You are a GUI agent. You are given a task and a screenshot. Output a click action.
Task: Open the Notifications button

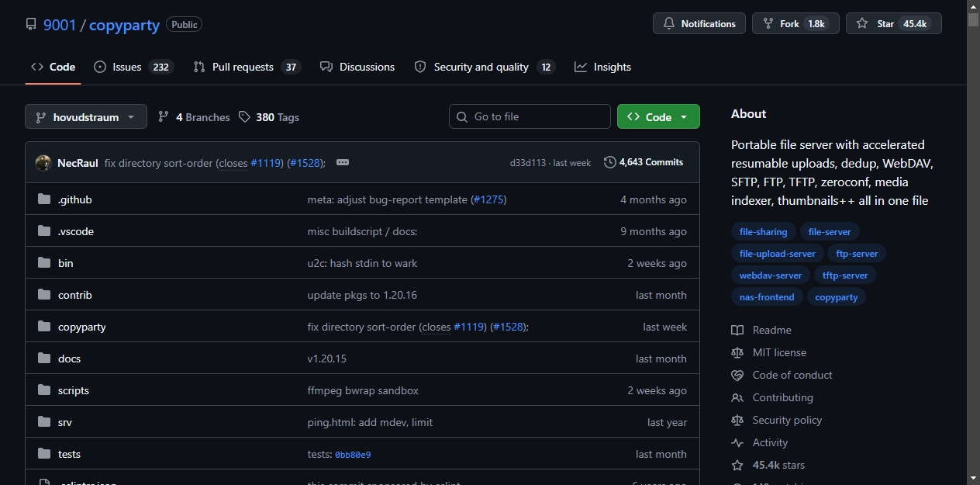tap(699, 23)
